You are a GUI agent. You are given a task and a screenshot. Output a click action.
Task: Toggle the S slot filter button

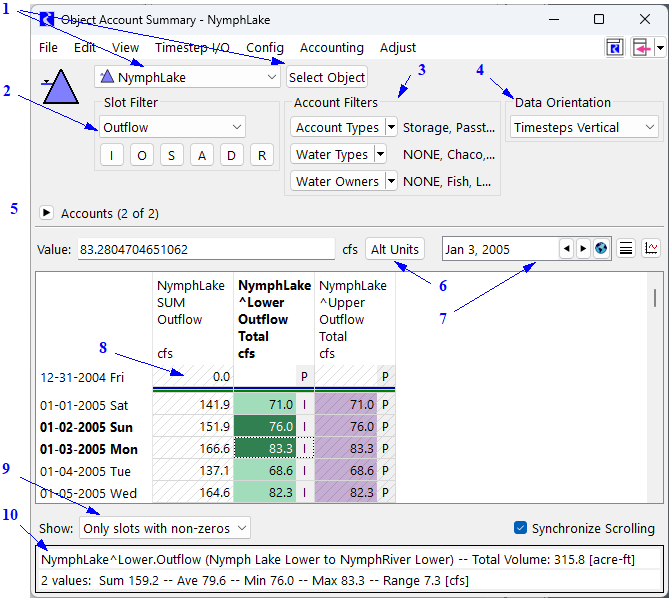(172, 154)
